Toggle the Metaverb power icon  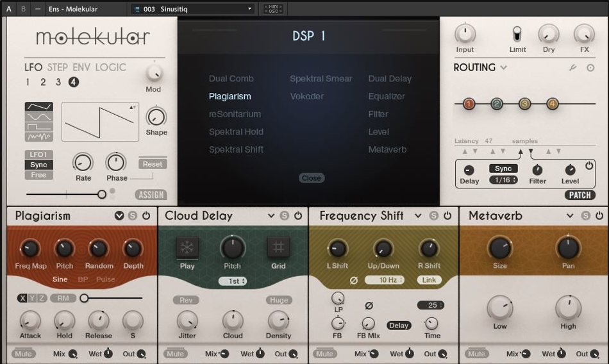599,216
